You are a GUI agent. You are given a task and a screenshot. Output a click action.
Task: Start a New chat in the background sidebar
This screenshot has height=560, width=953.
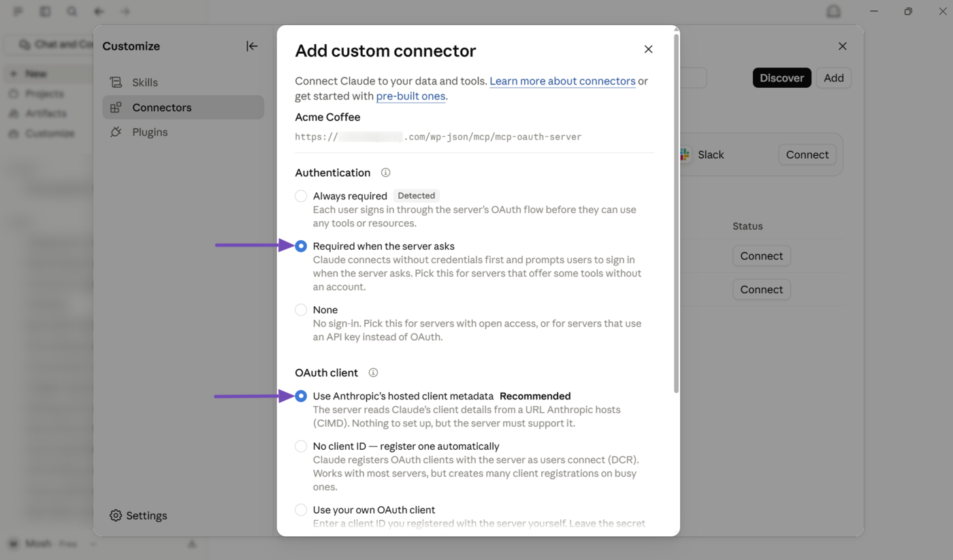(x=48, y=73)
